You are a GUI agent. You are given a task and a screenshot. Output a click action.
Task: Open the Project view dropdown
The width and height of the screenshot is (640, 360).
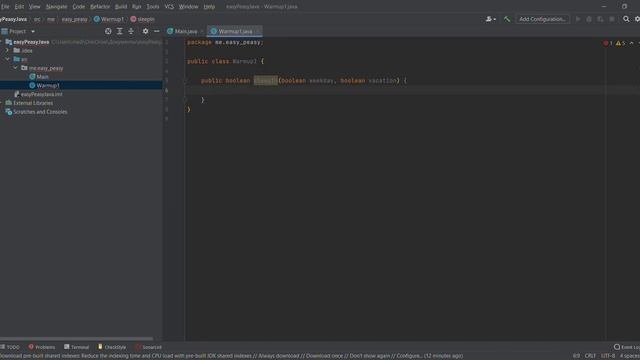pos(33,31)
